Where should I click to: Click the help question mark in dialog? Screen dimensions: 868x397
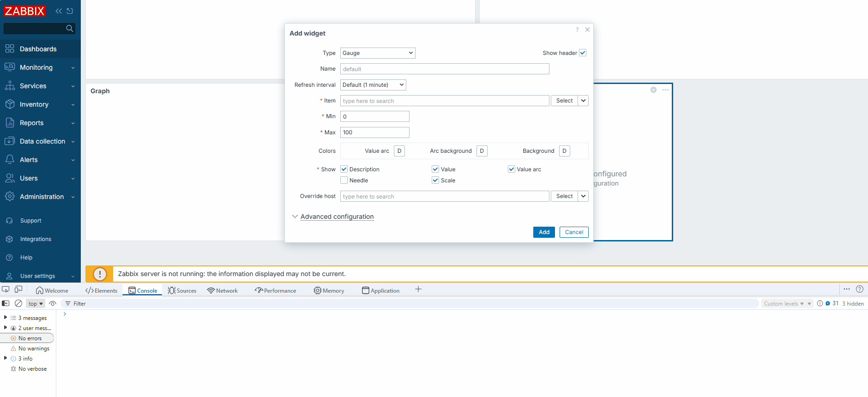pyautogui.click(x=577, y=30)
